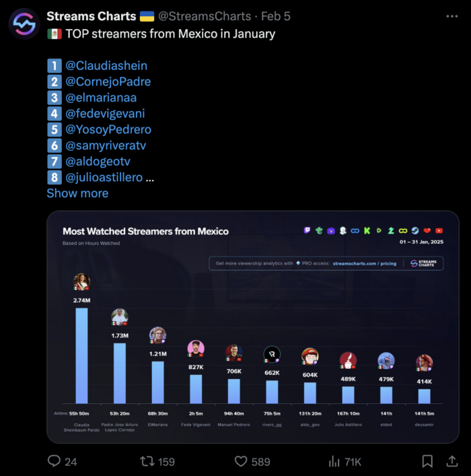Open @samyriveratv mention link
Screen dimensions: 471x476
point(106,145)
